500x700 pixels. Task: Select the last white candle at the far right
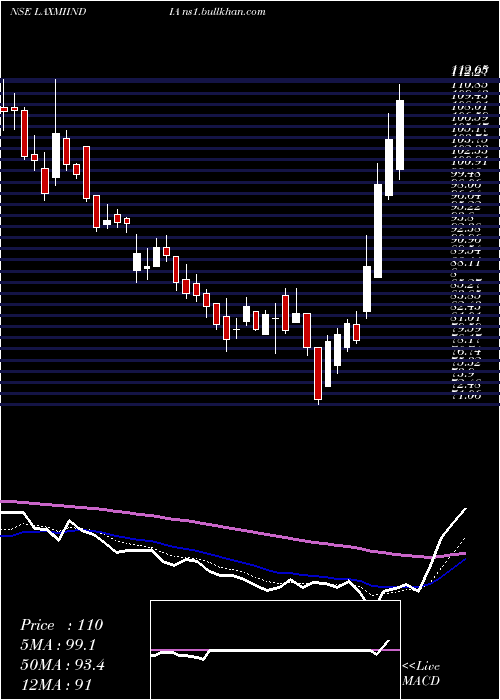[x=400, y=134]
